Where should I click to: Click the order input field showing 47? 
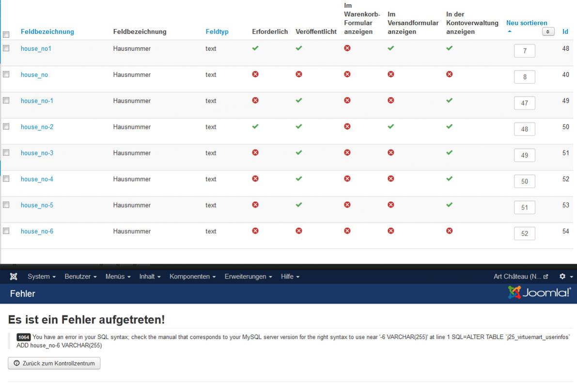pyautogui.click(x=524, y=103)
